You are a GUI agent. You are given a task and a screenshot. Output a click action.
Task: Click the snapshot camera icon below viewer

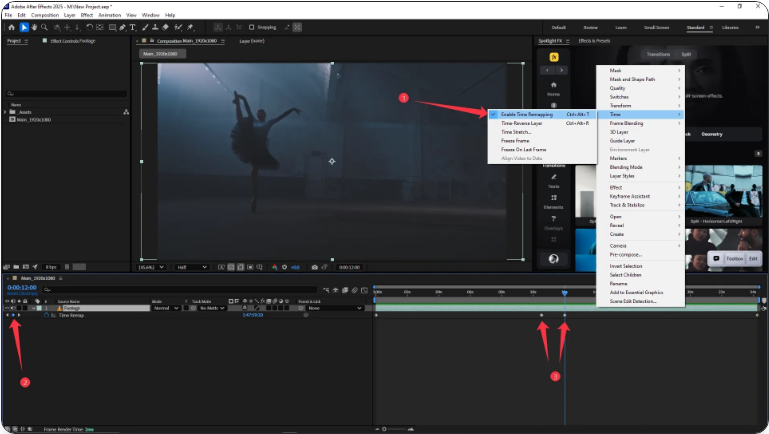tap(315, 267)
